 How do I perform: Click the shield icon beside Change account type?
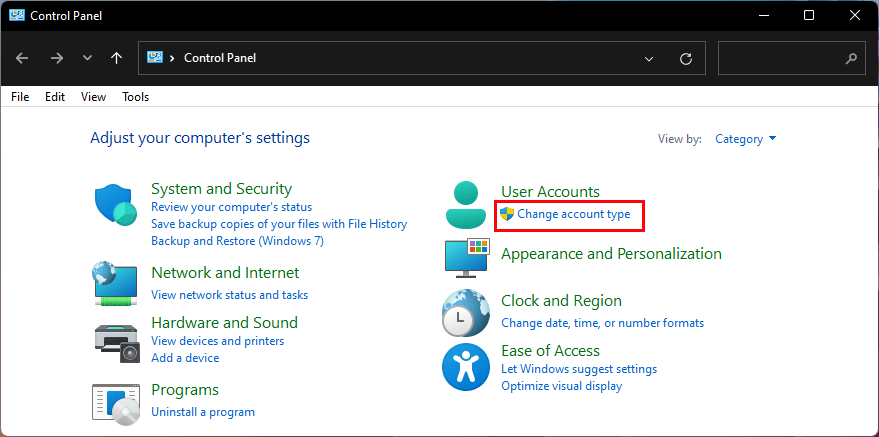pos(507,213)
